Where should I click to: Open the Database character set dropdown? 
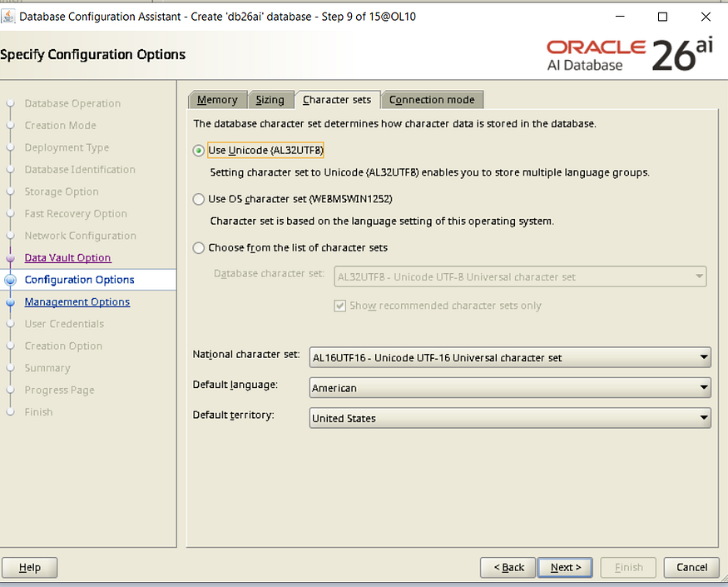(520, 276)
